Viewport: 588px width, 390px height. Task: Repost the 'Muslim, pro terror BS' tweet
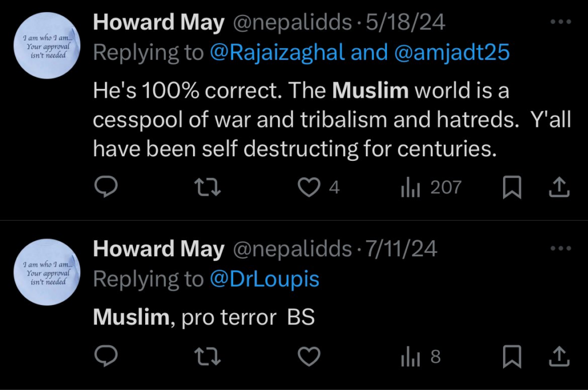click(207, 356)
